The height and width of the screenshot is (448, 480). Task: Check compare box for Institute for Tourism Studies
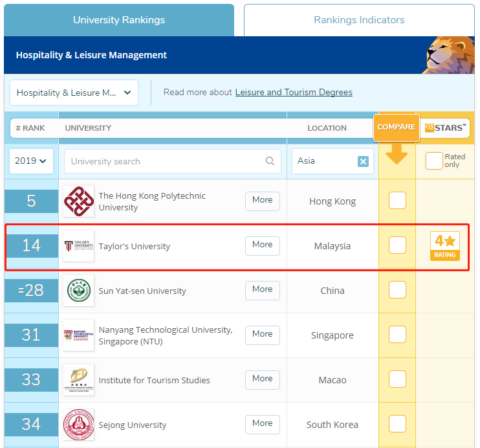pyautogui.click(x=397, y=379)
